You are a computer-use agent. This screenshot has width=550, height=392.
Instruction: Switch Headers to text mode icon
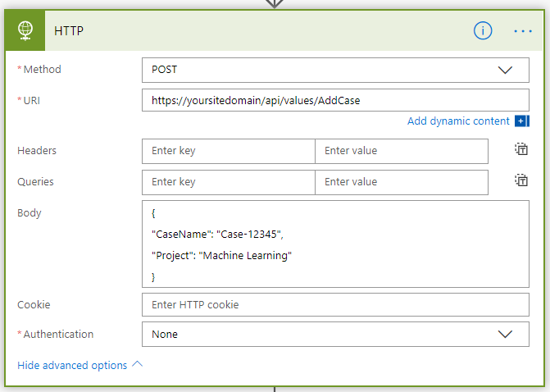pyautogui.click(x=520, y=150)
